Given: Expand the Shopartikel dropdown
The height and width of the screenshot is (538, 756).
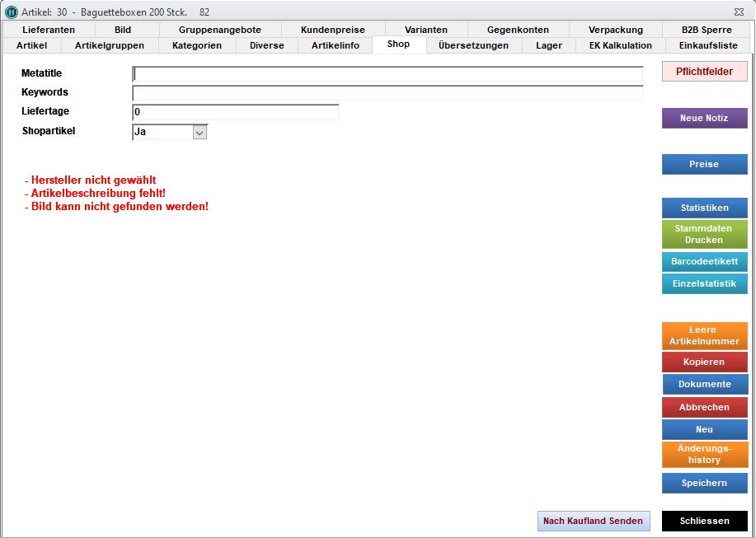Looking at the screenshot, I should click(x=200, y=132).
